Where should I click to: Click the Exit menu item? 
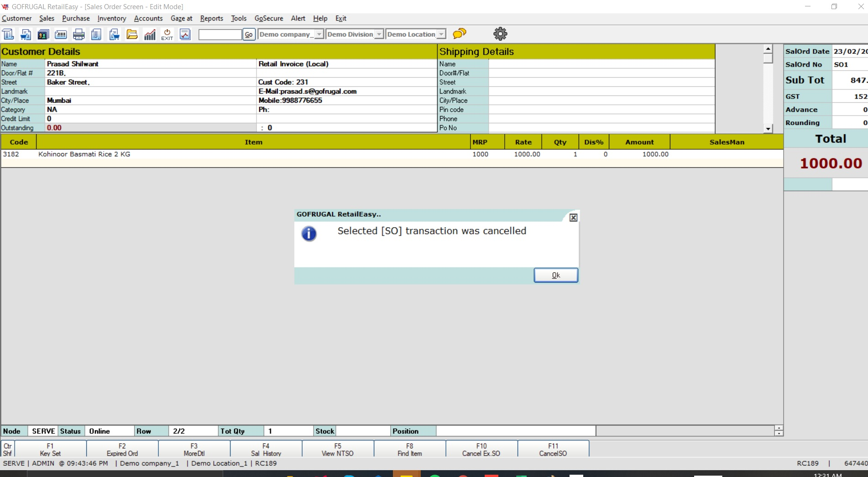point(341,18)
